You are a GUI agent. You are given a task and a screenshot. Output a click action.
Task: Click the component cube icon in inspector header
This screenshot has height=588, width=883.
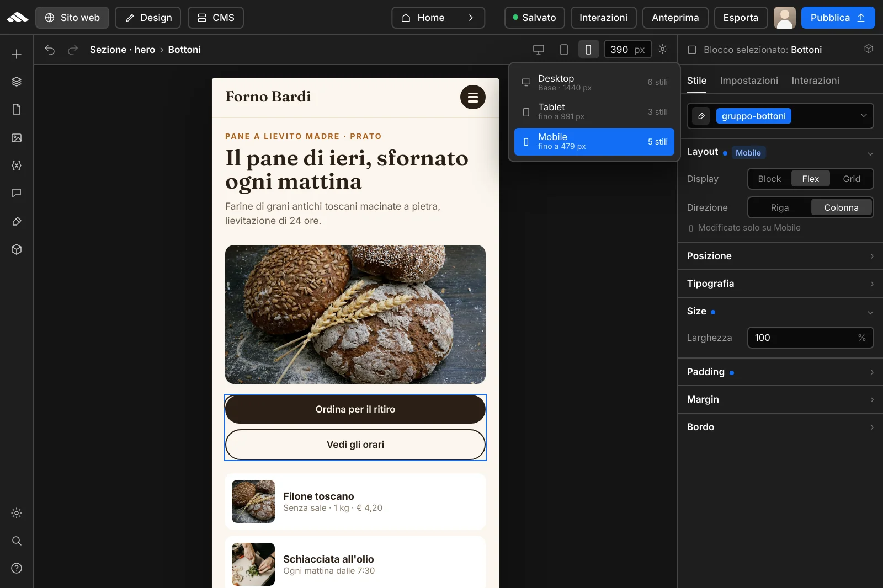[x=869, y=49]
